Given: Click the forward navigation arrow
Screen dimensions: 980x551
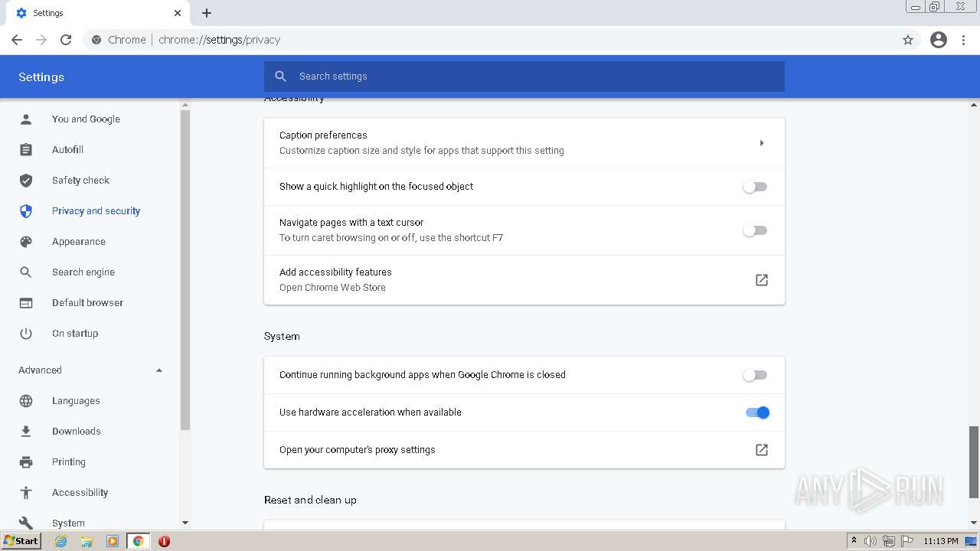Looking at the screenshot, I should click(x=41, y=40).
